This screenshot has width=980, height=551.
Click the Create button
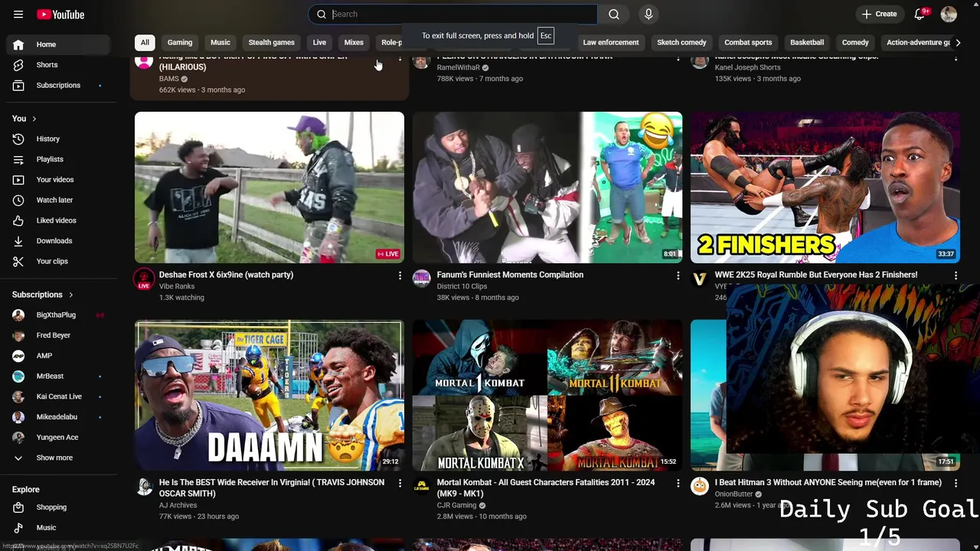pos(879,14)
